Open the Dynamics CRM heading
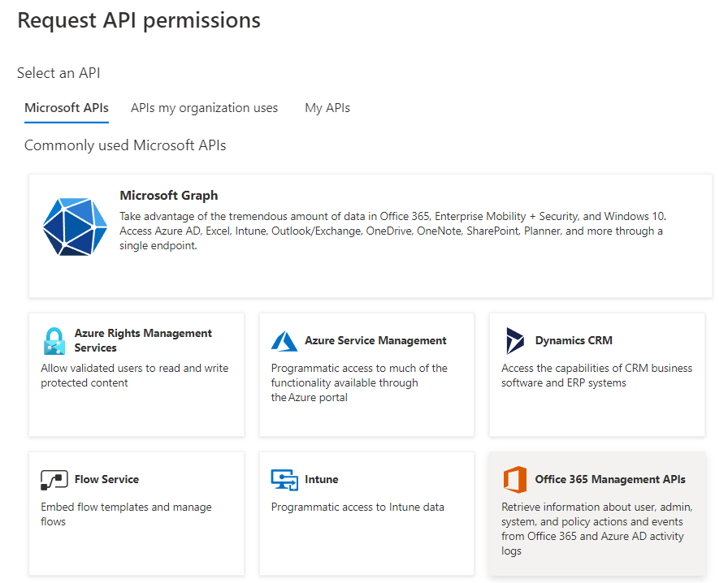 (574, 340)
